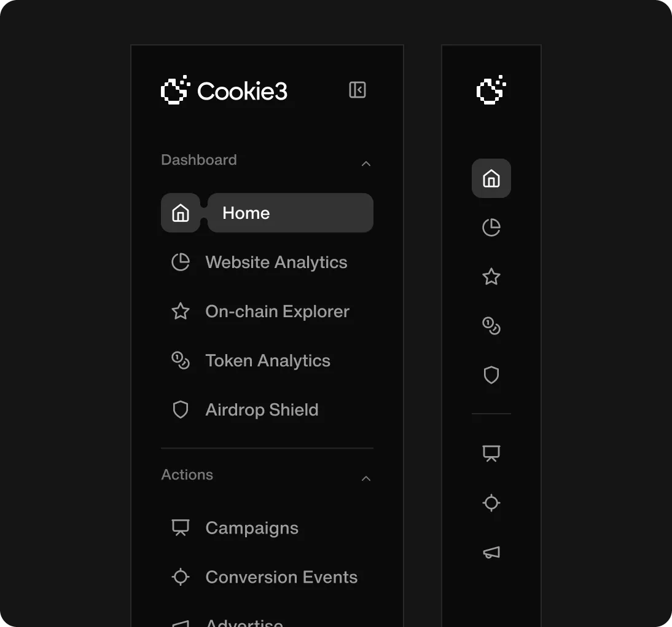Click the Cookie3 logo mark
Viewport: 672px width, 627px height.
[174, 90]
